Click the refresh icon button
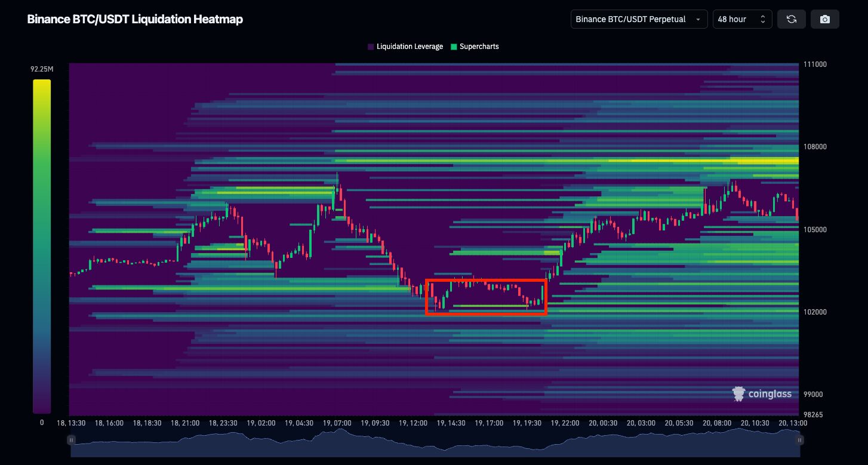The width and height of the screenshot is (868, 465). (x=791, y=19)
